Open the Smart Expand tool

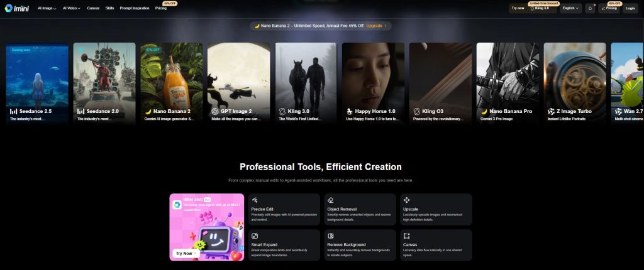pyautogui.click(x=284, y=245)
